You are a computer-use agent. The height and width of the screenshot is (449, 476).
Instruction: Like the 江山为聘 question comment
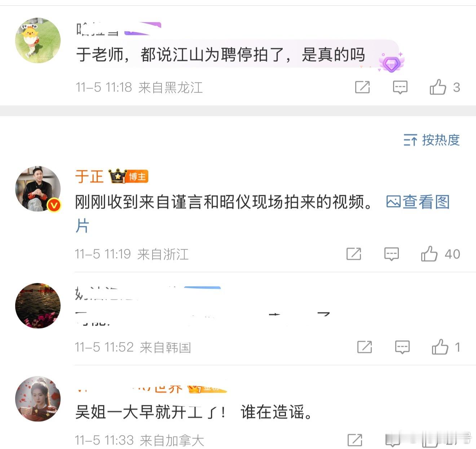point(438,87)
